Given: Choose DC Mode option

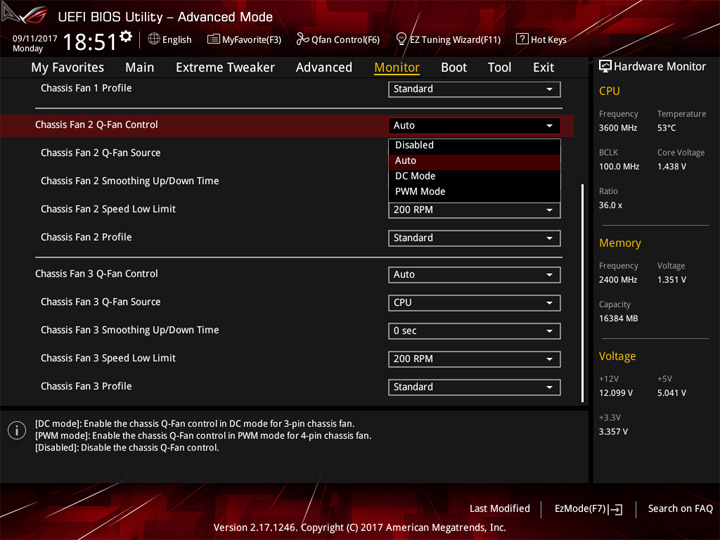Looking at the screenshot, I should coord(474,176).
